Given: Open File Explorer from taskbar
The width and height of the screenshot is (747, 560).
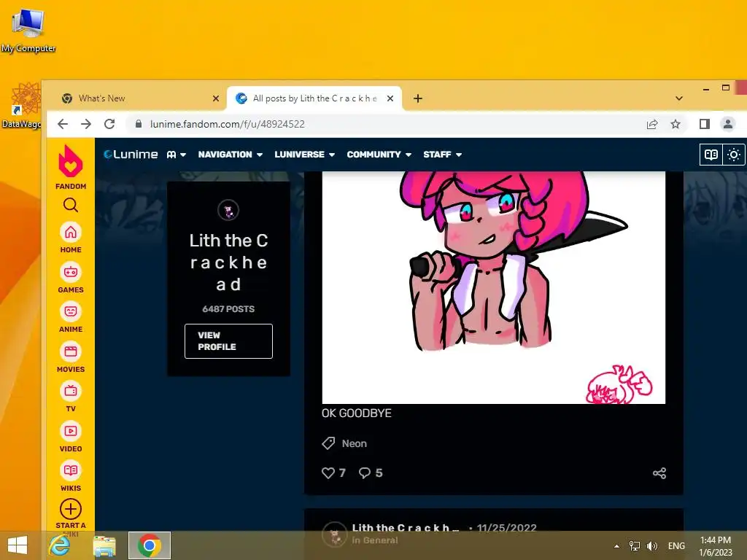Looking at the screenshot, I should (x=104, y=545).
